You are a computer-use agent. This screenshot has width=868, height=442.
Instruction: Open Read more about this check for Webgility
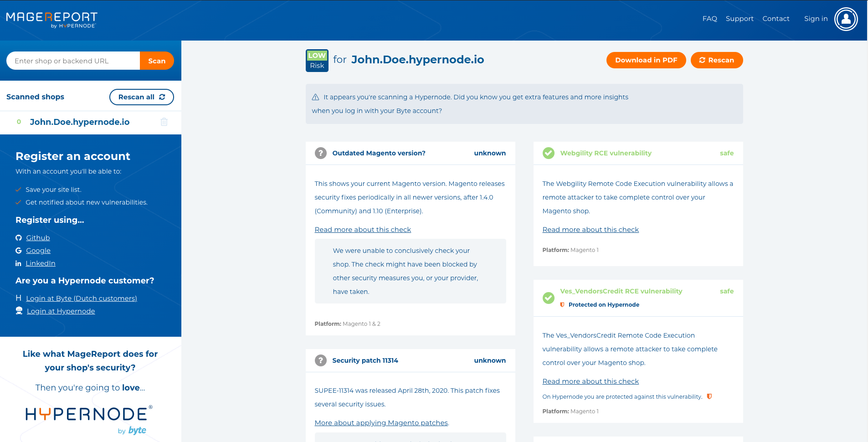(590, 229)
